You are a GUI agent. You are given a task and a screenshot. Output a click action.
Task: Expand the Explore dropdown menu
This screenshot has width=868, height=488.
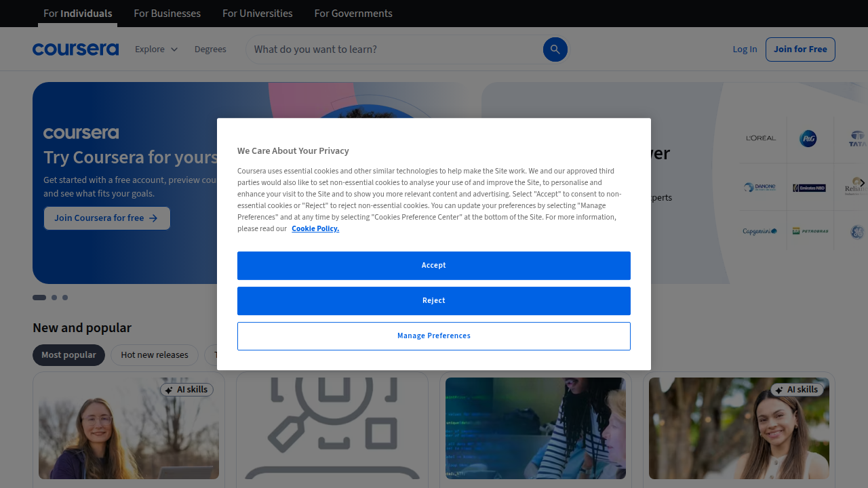pyautogui.click(x=157, y=49)
